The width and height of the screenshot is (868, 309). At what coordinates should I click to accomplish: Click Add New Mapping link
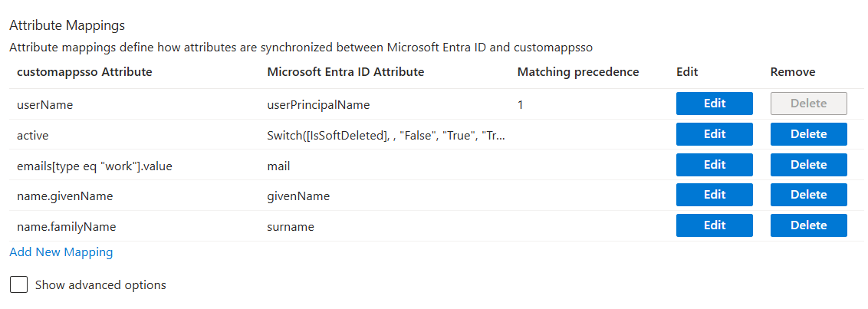click(61, 252)
